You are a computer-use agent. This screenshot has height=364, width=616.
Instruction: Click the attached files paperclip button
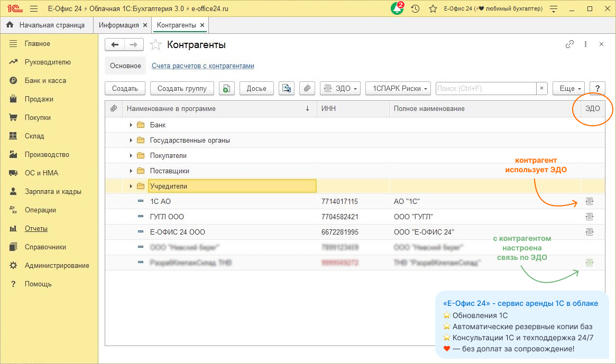tap(307, 88)
